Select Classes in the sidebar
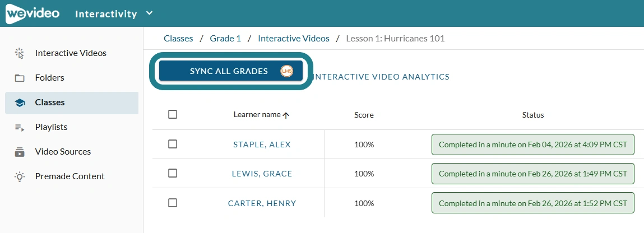Viewport: 644px width, 233px height. (72, 102)
